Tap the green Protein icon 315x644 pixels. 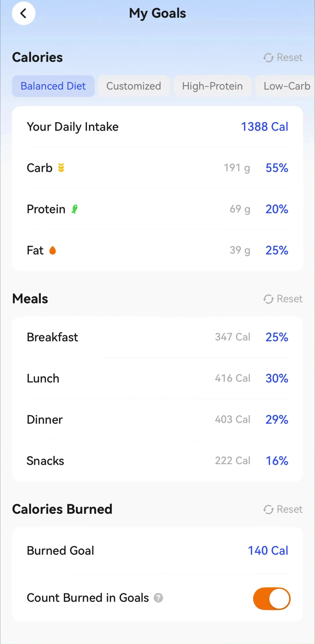pos(74,209)
